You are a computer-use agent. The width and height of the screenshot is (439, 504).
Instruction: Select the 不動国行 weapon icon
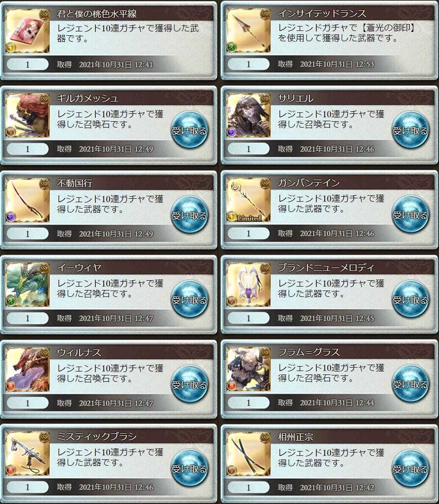tap(27, 200)
